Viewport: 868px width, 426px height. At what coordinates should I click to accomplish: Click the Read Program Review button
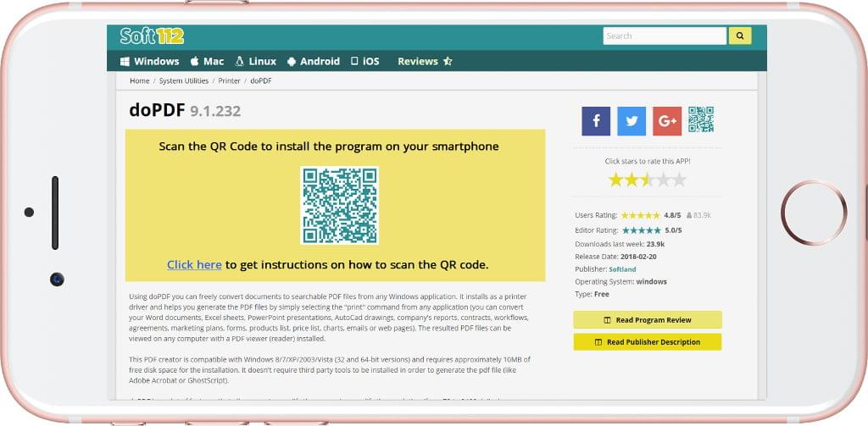tap(647, 320)
